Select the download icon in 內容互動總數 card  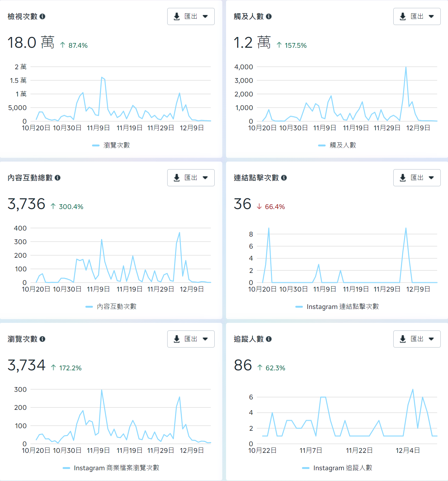(x=177, y=178)
